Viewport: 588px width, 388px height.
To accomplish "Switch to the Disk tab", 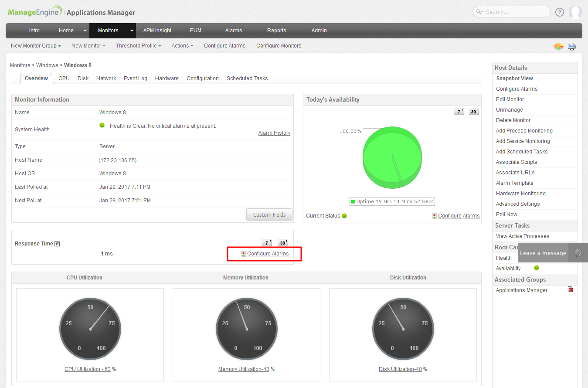I will click(x=83, y=78).
